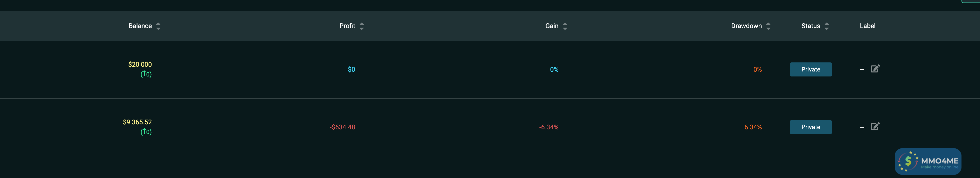Click the $0 profit value
This screenshot has width=980, height=178.
click(x=351, y=69)
